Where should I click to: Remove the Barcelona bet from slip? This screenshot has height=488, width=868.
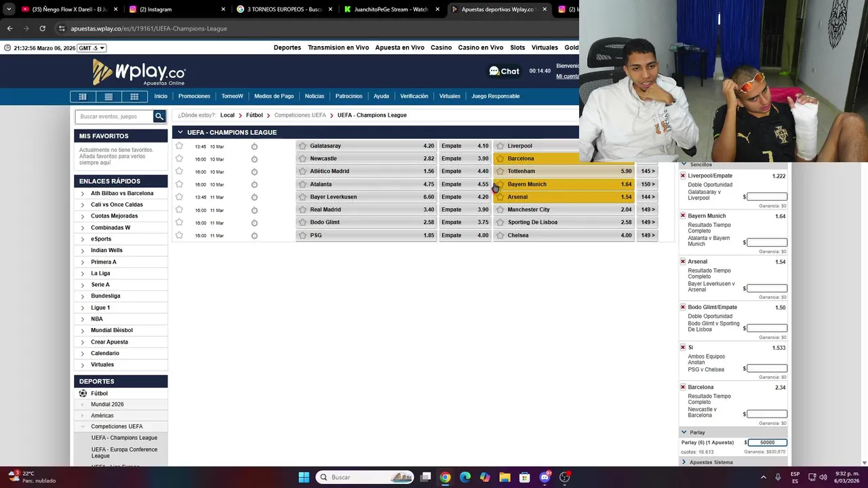click(683, 387)
